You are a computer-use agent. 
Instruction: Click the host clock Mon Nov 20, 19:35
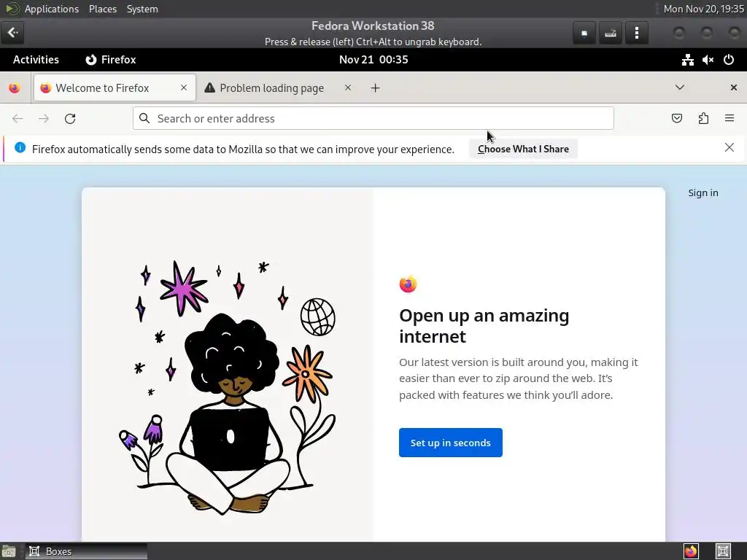tap(703, 9)
